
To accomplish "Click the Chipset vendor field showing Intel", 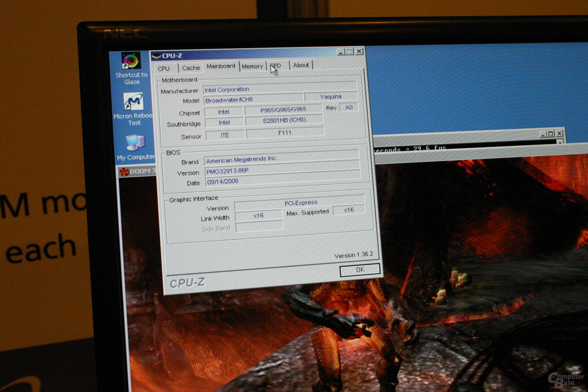I will tap(224, 112).
